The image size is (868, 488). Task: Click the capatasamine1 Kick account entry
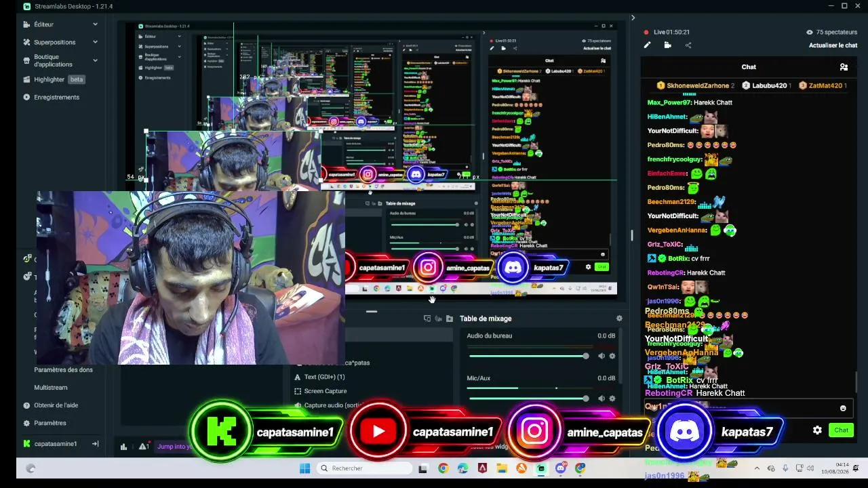point(56,444)
